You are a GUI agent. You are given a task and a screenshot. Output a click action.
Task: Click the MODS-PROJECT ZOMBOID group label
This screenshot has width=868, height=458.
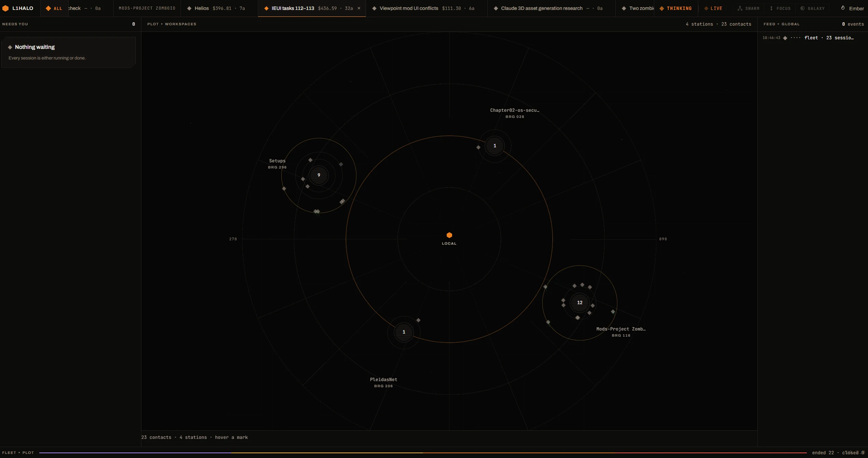pyautogui.click(x=147, y=8)
